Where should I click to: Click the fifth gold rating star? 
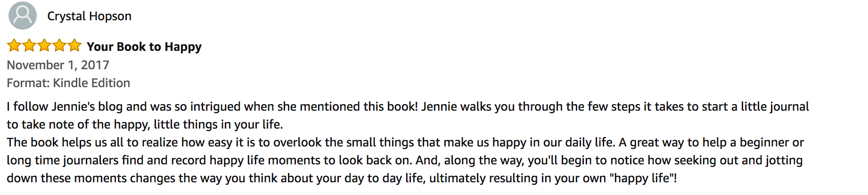tap(74, 46)
